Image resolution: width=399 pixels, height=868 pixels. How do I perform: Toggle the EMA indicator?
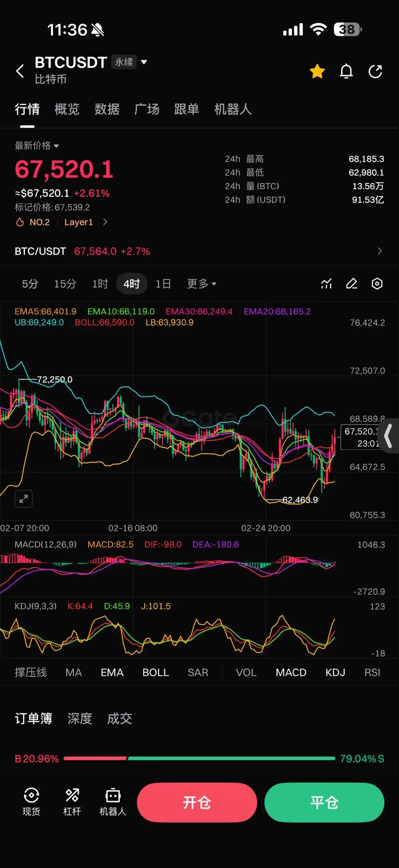[x=112, y=673]
